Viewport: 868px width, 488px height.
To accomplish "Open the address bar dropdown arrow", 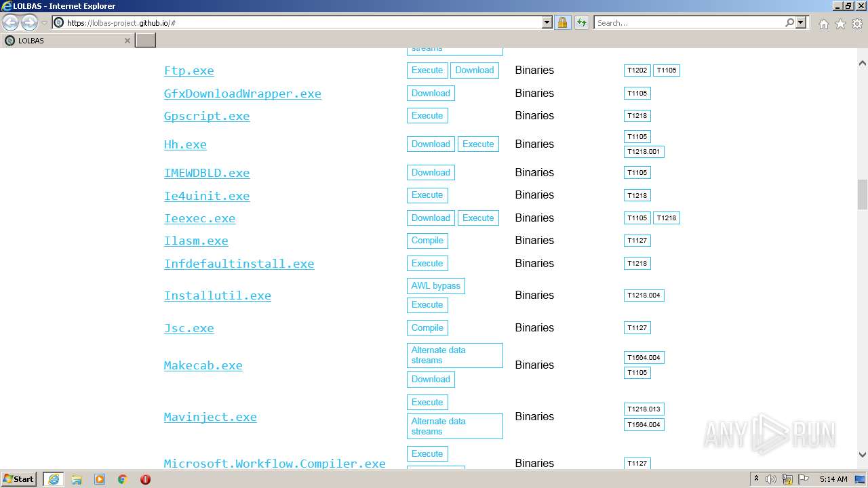I will [x=547, y=22].
